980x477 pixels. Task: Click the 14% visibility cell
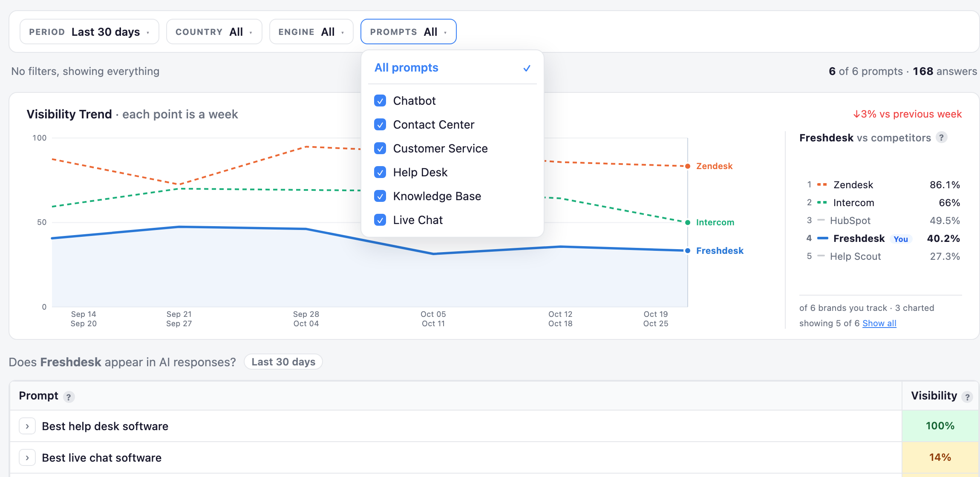(x=940, y=457)
